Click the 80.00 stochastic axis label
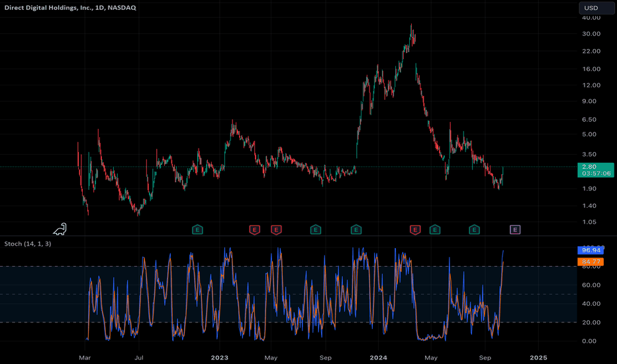 pyautogui.click(x=591, y=267)
